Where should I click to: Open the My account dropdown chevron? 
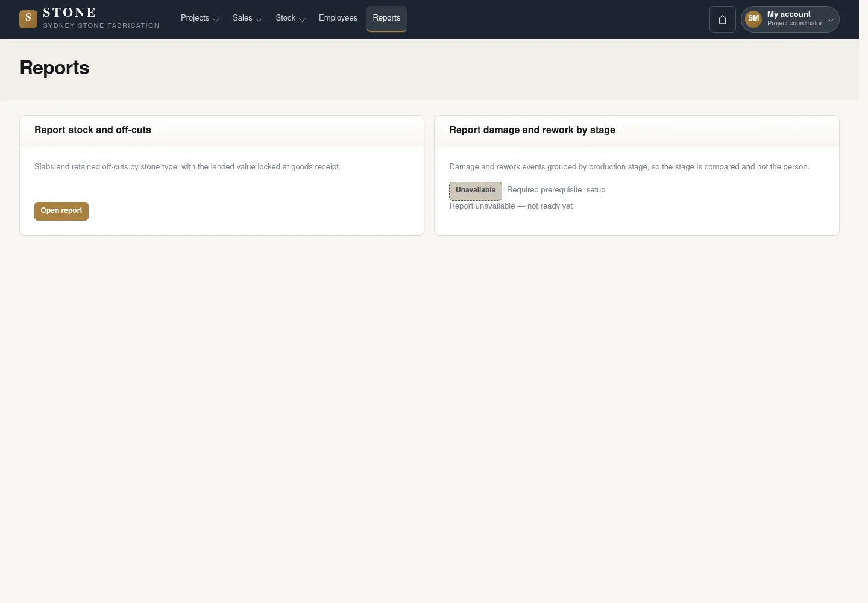point(831,19)
